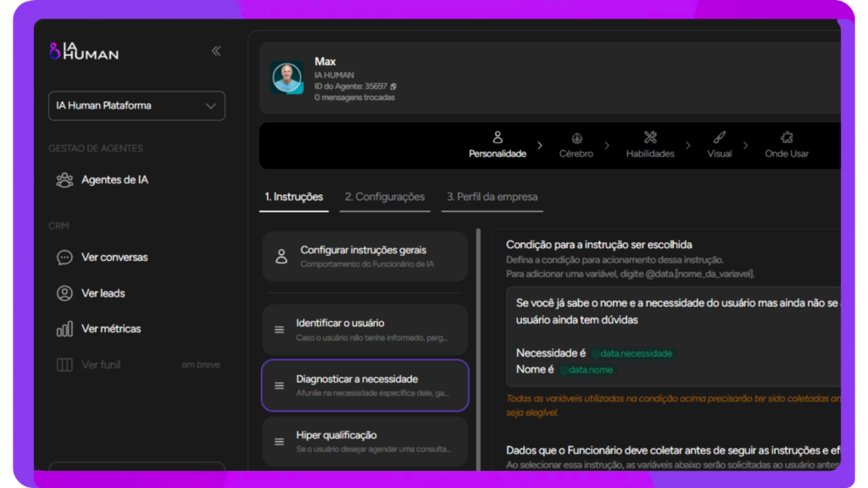868x488 pixels.
Task: Click the @data.nome variable tag
Action: [587, 370]
